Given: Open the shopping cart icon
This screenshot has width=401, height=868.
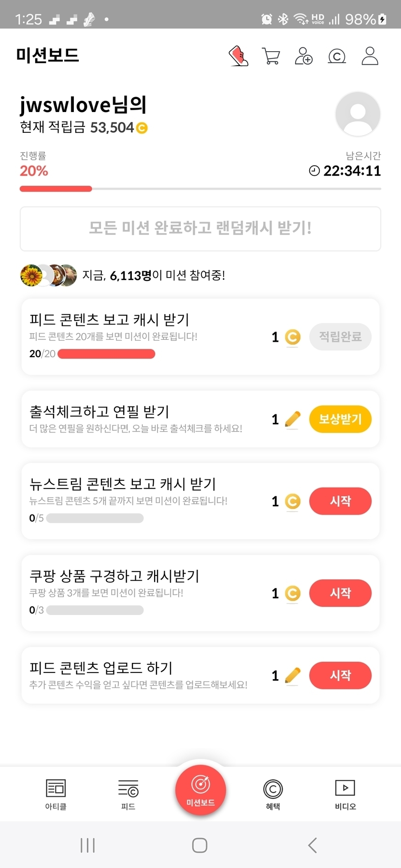Looking at the screenshot, I should coord(271,56).
